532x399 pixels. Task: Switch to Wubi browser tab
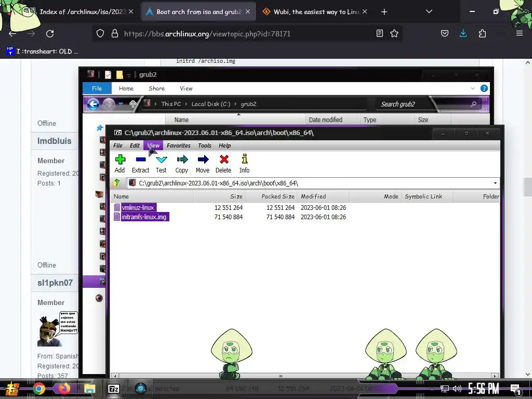(x=315, y=12)
